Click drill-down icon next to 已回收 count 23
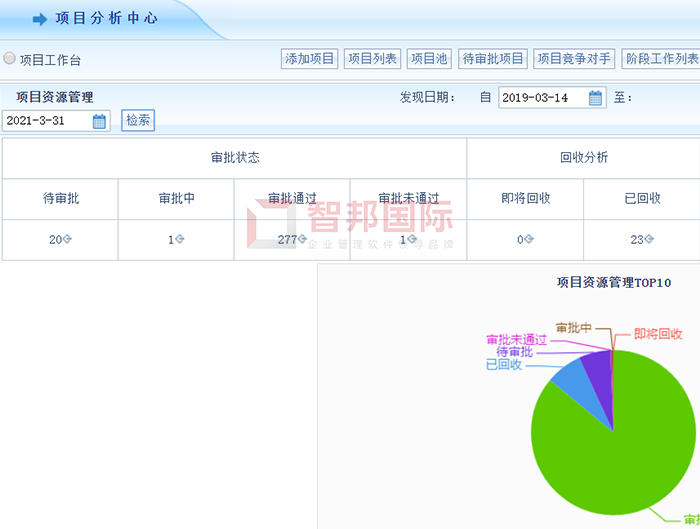This screenshot has height=529, width=700. point(650,239)
